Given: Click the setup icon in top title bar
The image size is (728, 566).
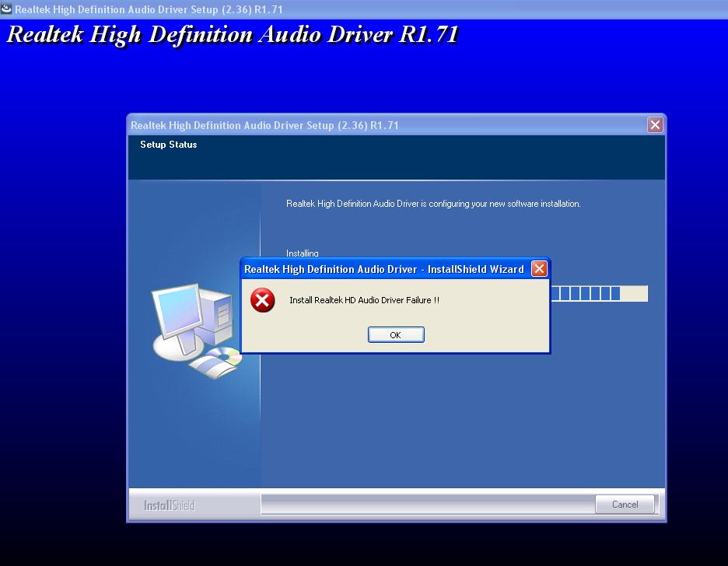Looking at the screenshot, I should (6, 9).
